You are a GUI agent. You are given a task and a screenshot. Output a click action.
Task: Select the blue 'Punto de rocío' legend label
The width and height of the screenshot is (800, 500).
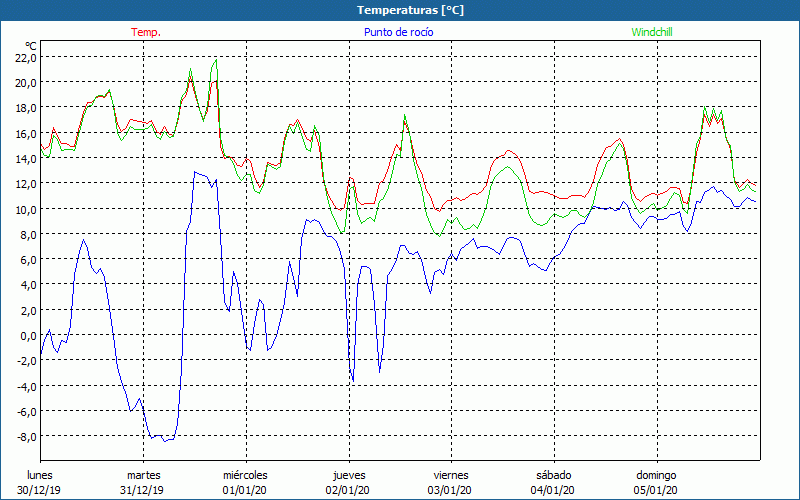398,32
